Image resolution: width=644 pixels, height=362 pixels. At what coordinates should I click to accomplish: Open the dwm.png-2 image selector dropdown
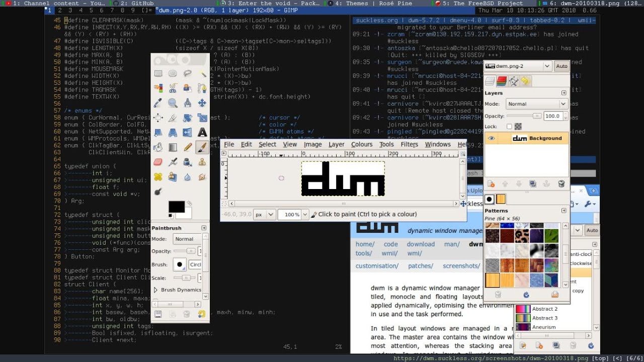coord(518,66)
